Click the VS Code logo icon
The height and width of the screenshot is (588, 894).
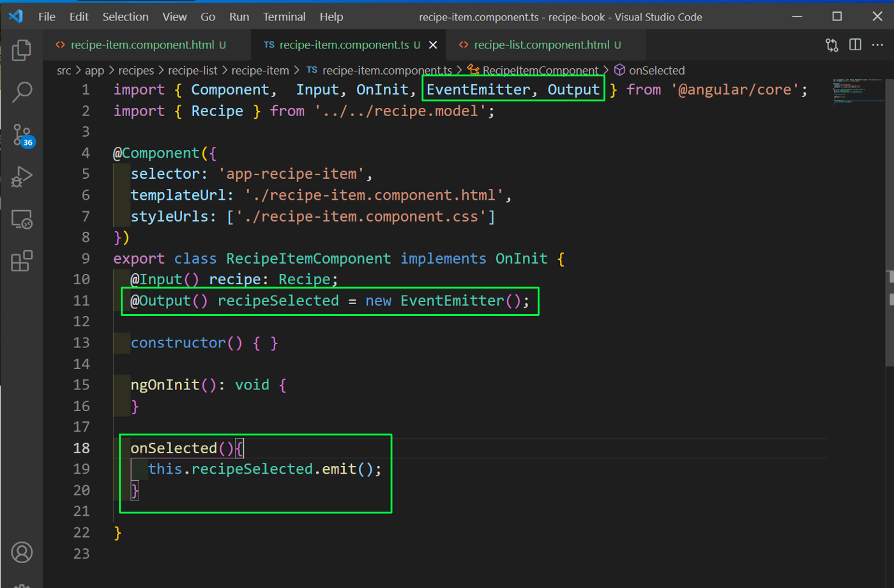click(16, 16)
